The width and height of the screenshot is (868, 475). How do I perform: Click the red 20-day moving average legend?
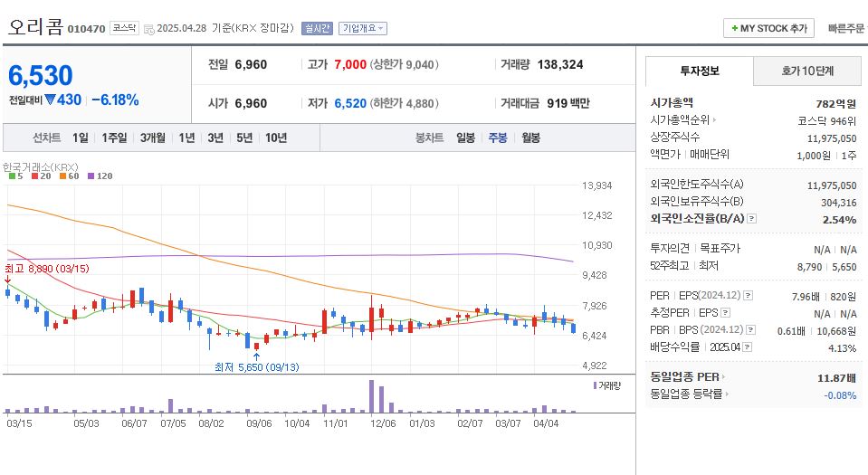[41, 176]
